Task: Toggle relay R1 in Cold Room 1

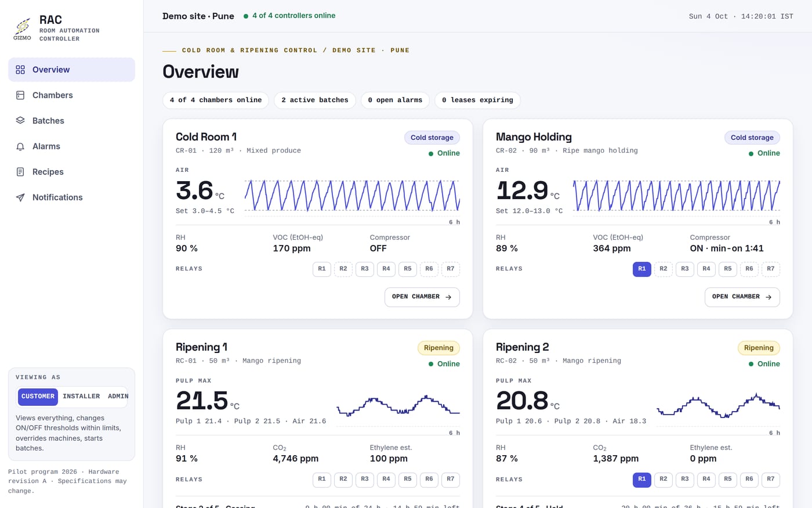Action: tap(322, 269)
